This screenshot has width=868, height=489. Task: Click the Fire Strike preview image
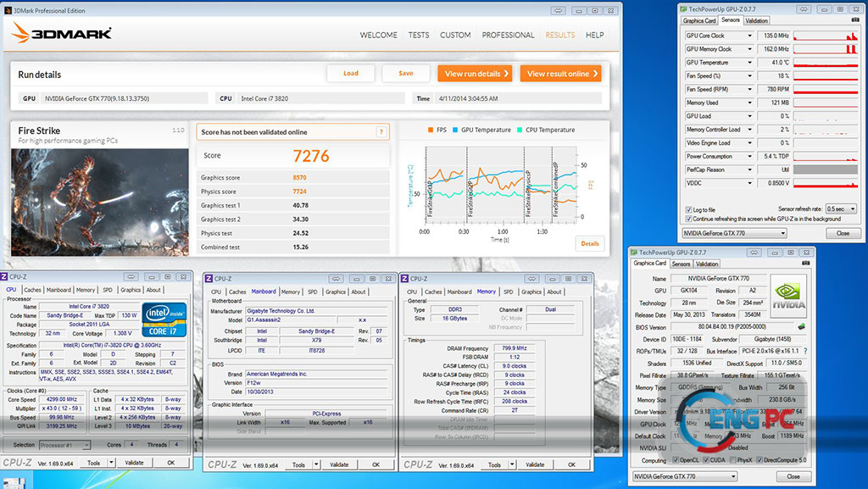pos(100,202)
